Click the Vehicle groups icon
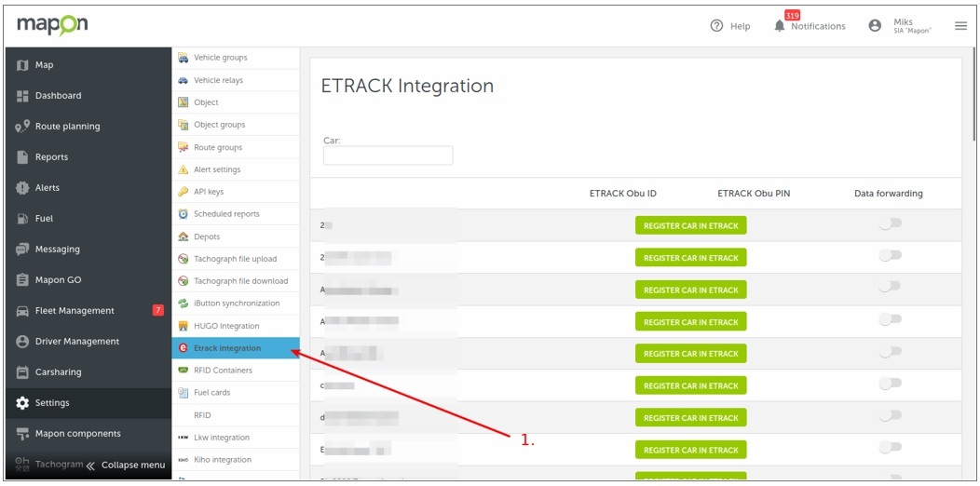 pyautogui.click(x=184, y=58)
